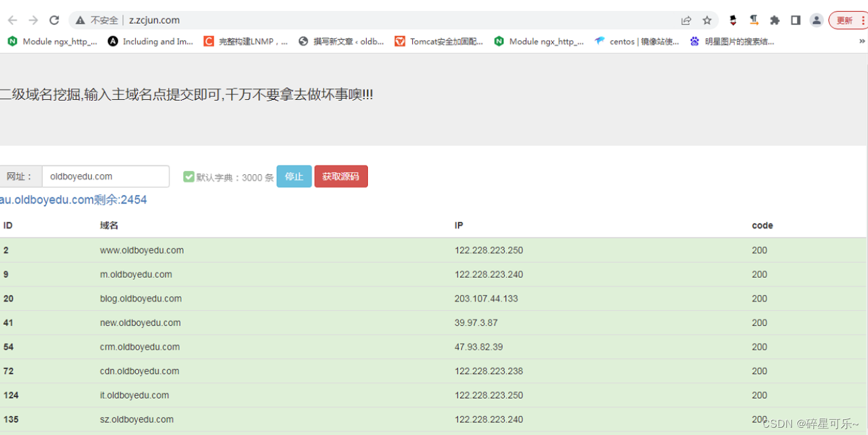The image size is (868, 435).
Task: Click IP address 122.228.223.238
Action: point(489,371)
